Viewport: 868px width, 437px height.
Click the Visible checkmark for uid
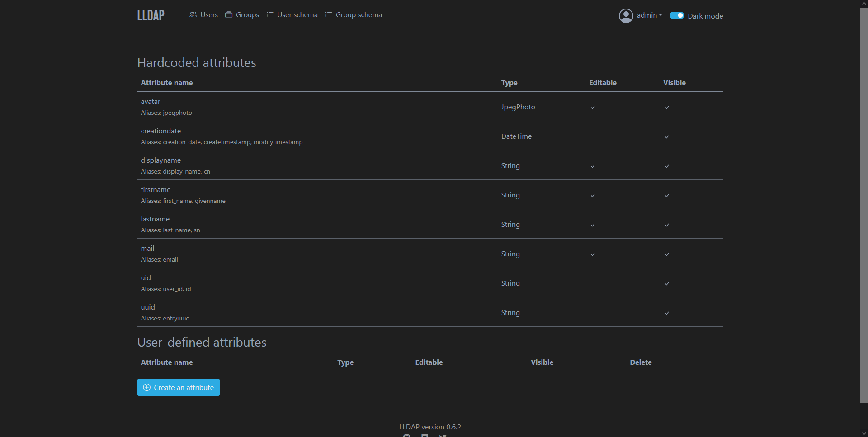click(667, 284)
